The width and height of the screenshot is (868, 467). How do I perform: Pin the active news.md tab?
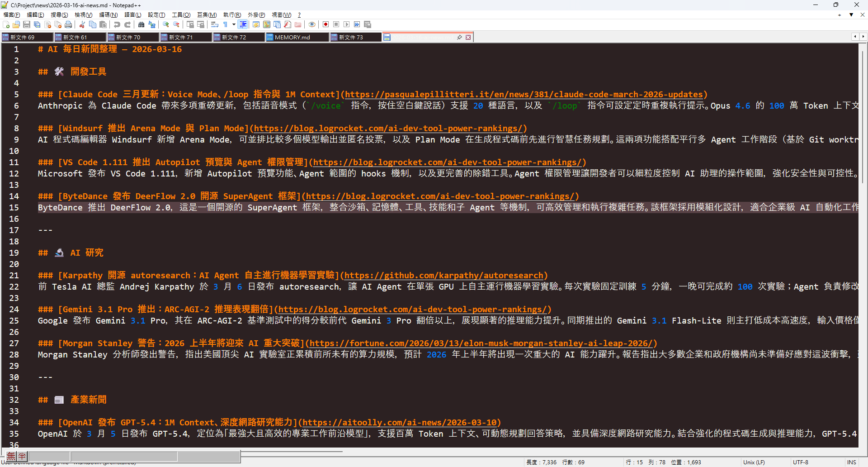459,38
